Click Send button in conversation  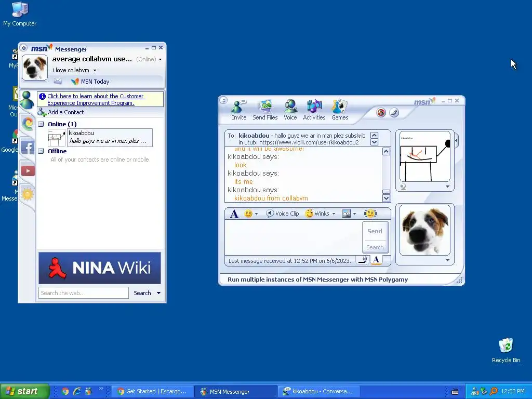tap(375, 231)
